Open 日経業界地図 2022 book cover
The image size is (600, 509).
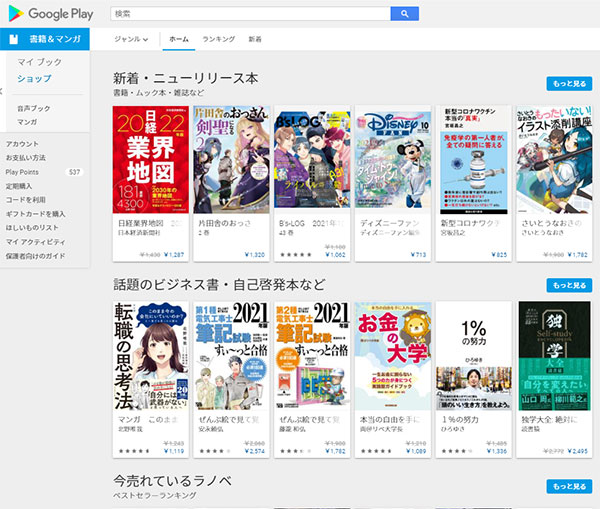(151, 160)
